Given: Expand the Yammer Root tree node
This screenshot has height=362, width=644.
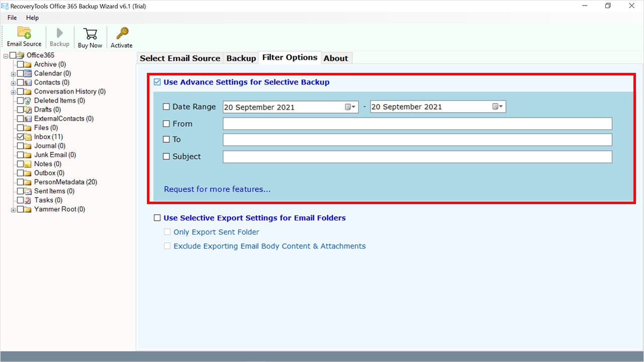Looking at the screenshot, I should [x=13, y=209].
